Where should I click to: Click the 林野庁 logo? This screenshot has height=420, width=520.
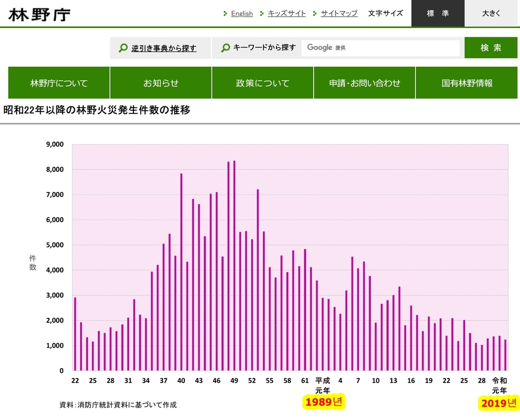coord(39,15)
